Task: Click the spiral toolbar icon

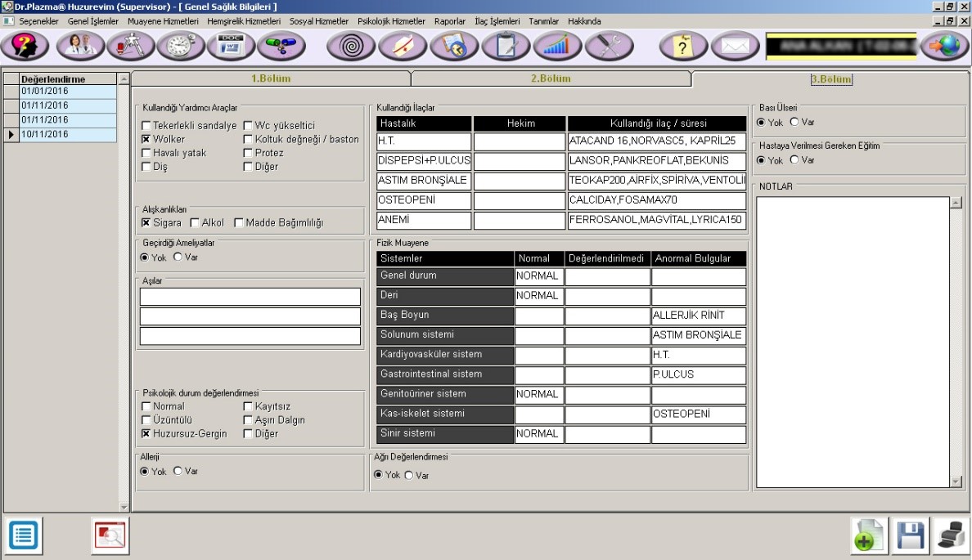Action: 351,46
